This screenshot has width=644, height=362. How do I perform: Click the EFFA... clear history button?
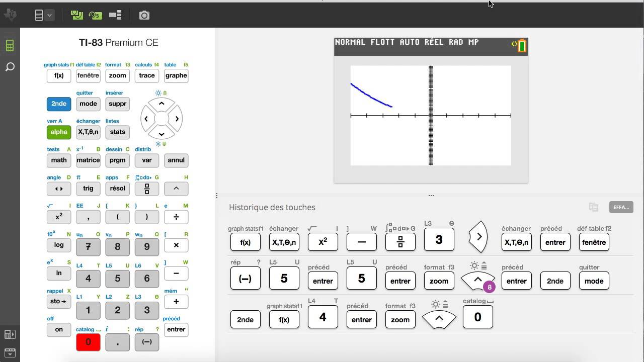pos(621,207)
